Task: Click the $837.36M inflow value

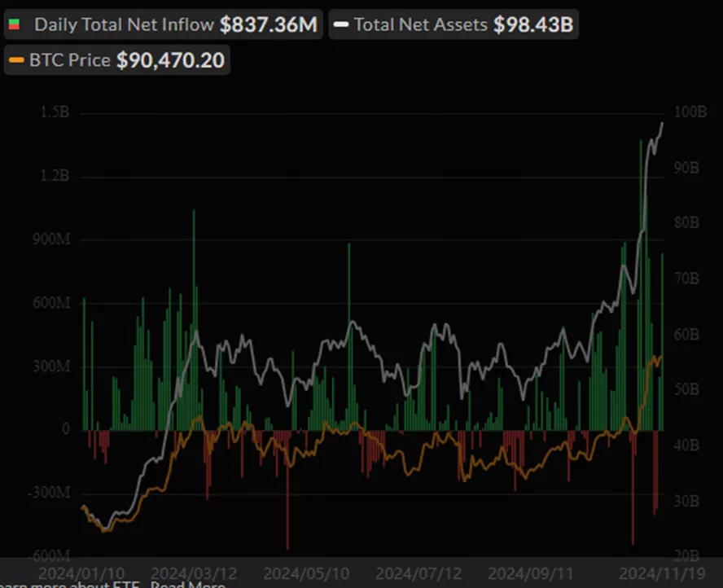Action: click(268, 24)
